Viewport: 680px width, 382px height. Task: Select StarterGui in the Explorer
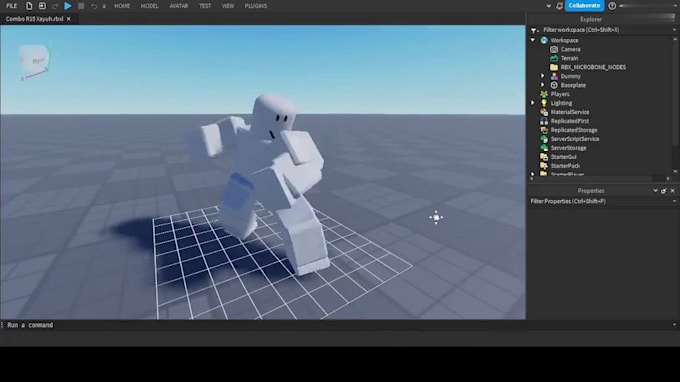coord(563,157)
